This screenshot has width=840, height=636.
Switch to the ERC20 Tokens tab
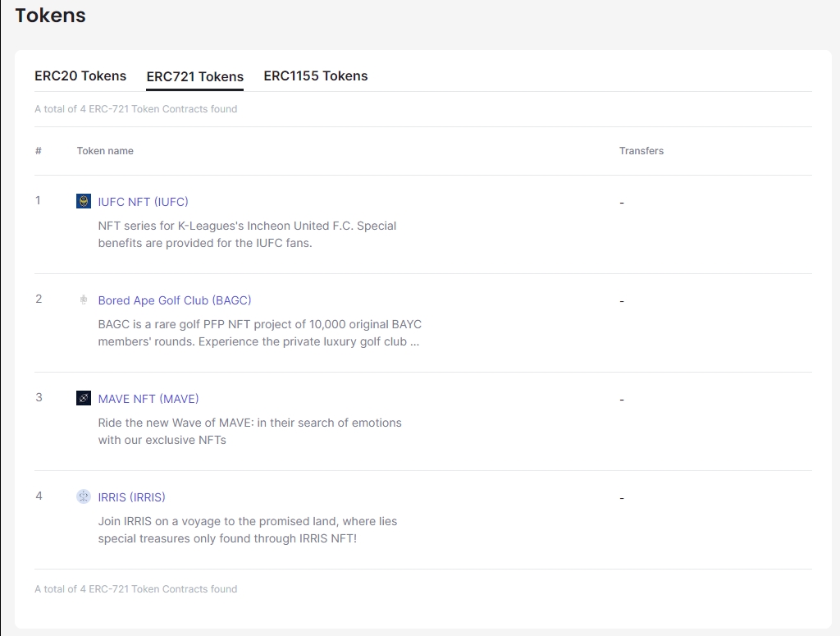pyautogui.click(x=80, y=75)
